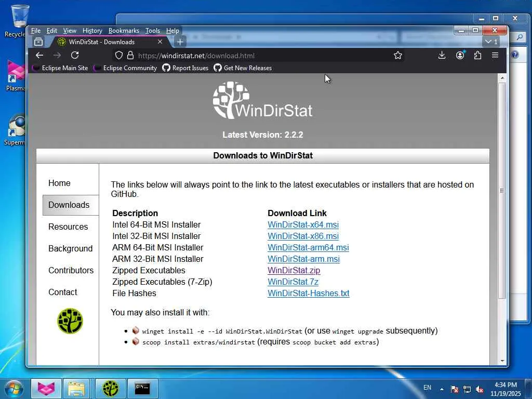Open the Eclipse Main Site bookmark

[x=60, y=68]
